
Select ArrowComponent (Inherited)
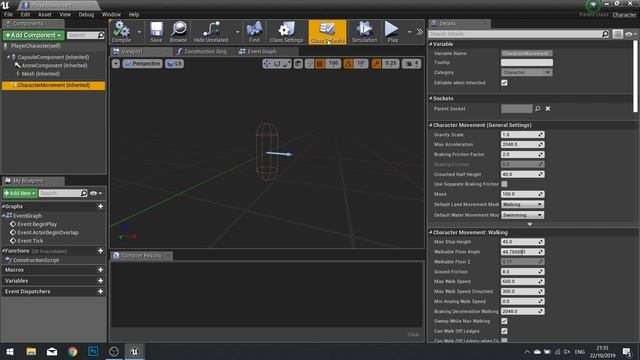(54, 65)
